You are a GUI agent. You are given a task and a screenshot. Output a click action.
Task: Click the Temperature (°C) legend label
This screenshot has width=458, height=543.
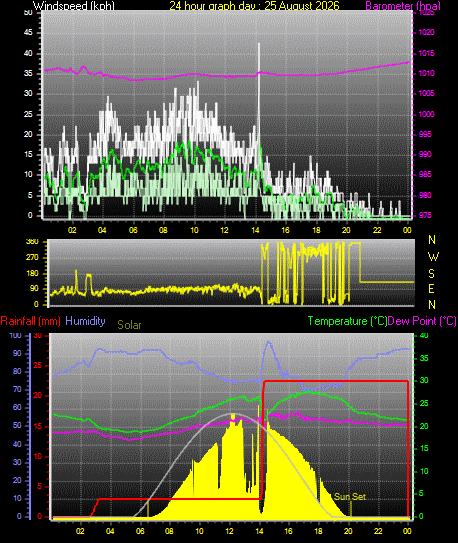[x=347, y=321]
